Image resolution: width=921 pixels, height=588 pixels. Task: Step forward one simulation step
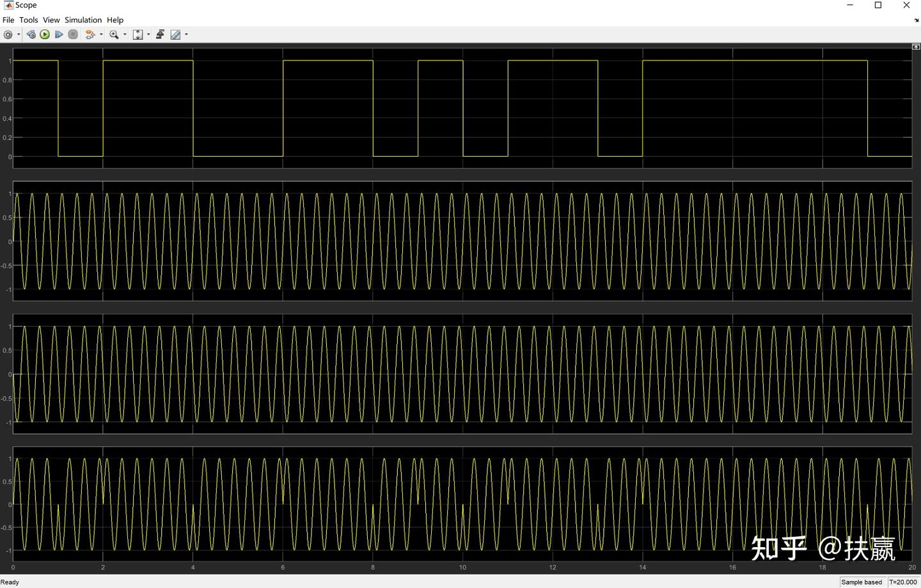58,35
